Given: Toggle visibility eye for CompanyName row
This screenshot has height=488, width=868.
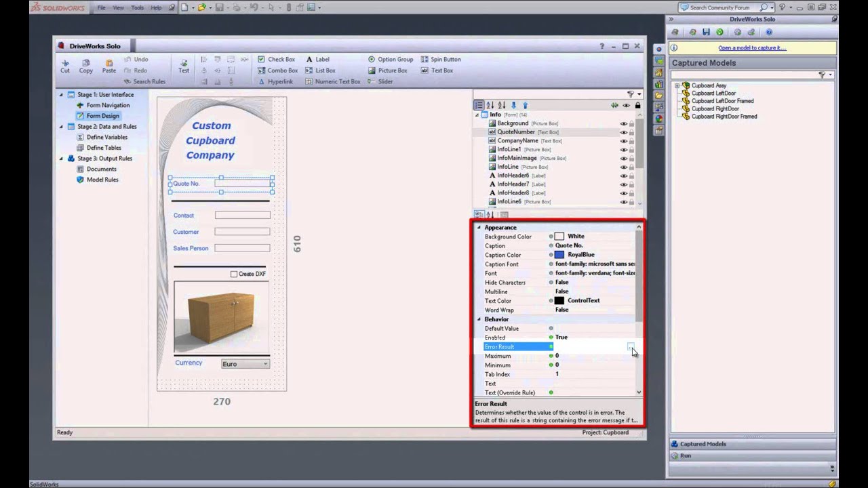Looking at the screenshot, I should 623,141.
